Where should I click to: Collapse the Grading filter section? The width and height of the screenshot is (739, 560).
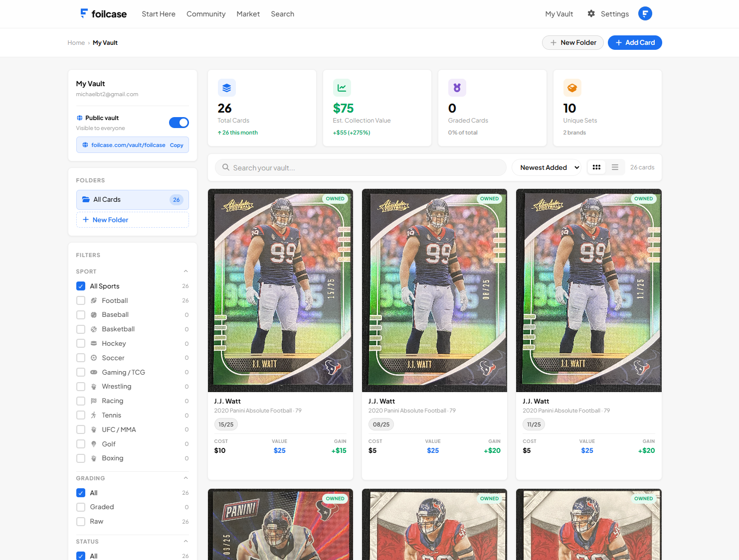[x=185, y=478]
